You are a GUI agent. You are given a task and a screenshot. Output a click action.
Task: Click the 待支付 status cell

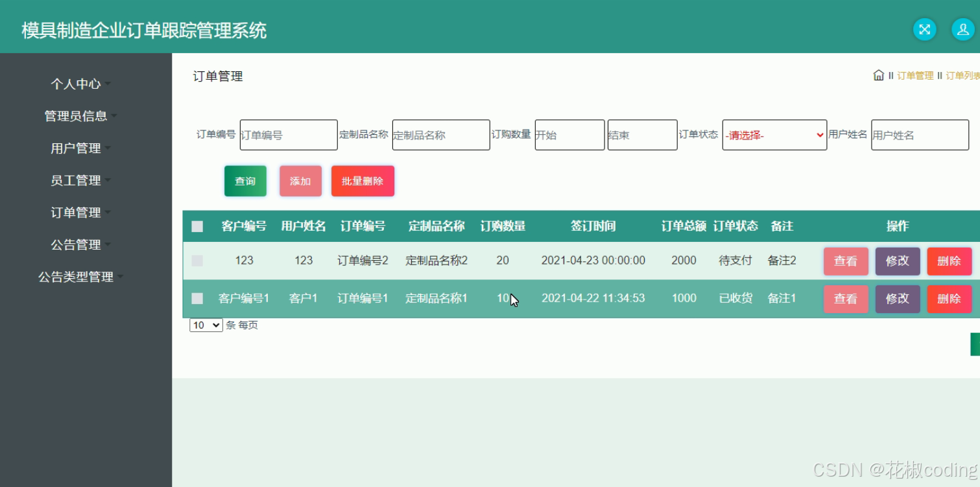click(735, 261)
